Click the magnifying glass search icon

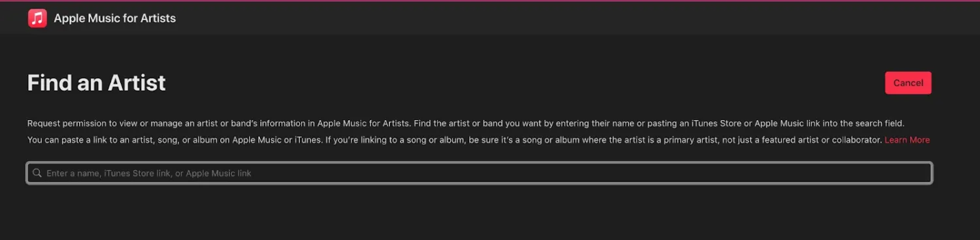[37, 173]
